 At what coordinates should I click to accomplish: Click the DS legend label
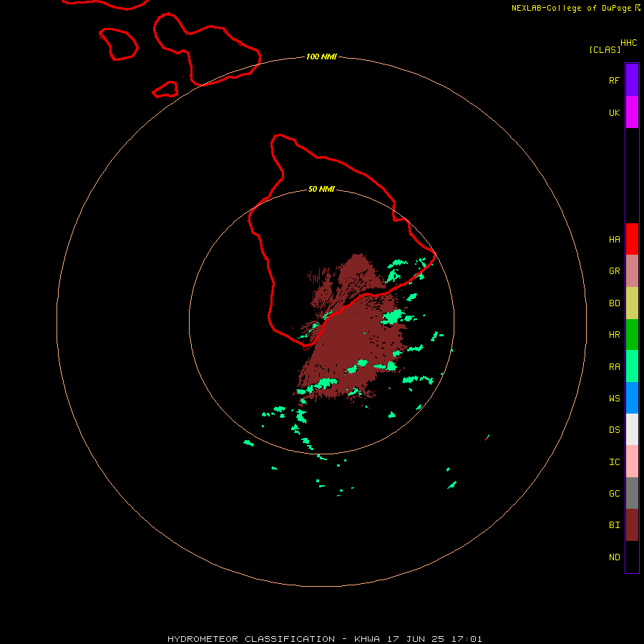[x=614, y=430]
